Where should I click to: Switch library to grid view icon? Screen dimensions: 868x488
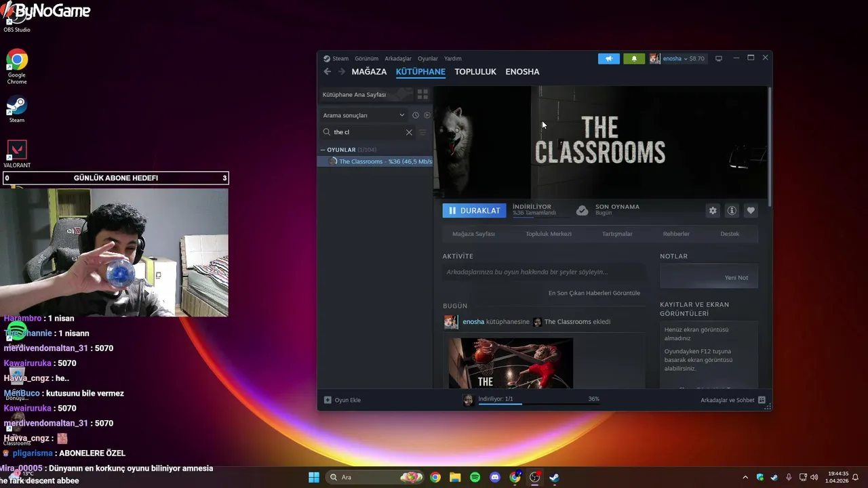[422, 94]
